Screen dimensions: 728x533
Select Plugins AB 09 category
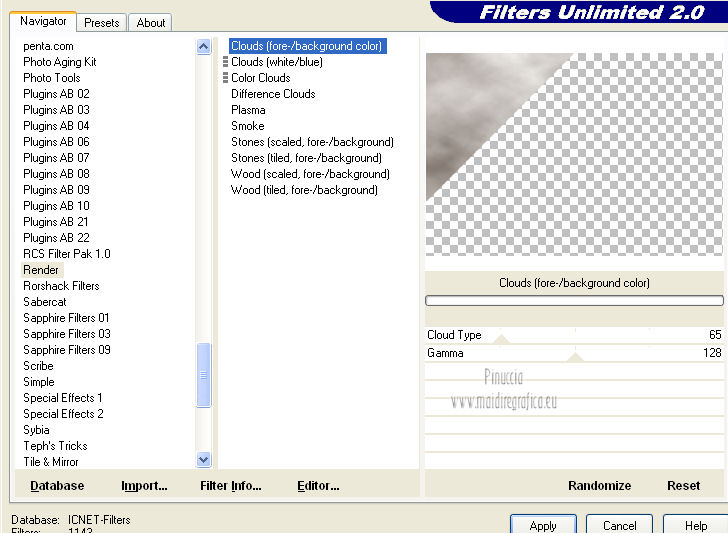click(x=56, y=190)
